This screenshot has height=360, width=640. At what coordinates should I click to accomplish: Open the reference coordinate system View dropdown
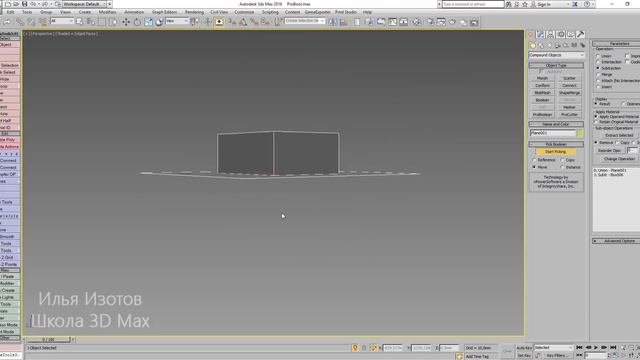pyautogui.click(x=176, y=21)
